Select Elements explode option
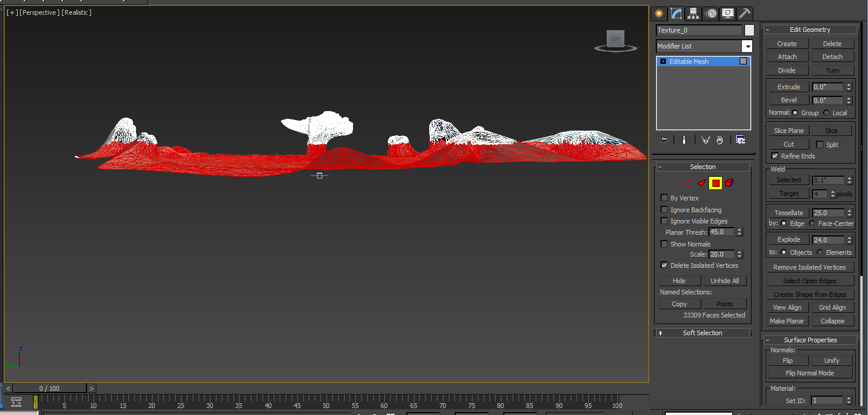868x415 pixels. [820, 252]
